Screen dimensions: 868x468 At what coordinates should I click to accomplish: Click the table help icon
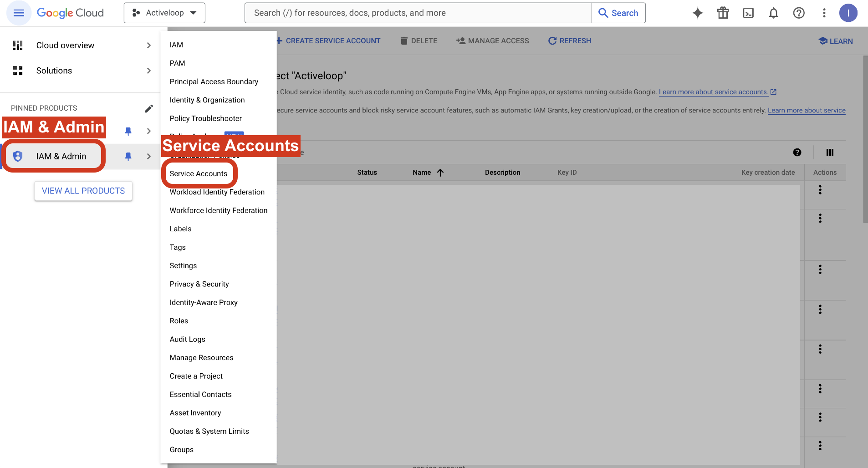pos(797,153)
